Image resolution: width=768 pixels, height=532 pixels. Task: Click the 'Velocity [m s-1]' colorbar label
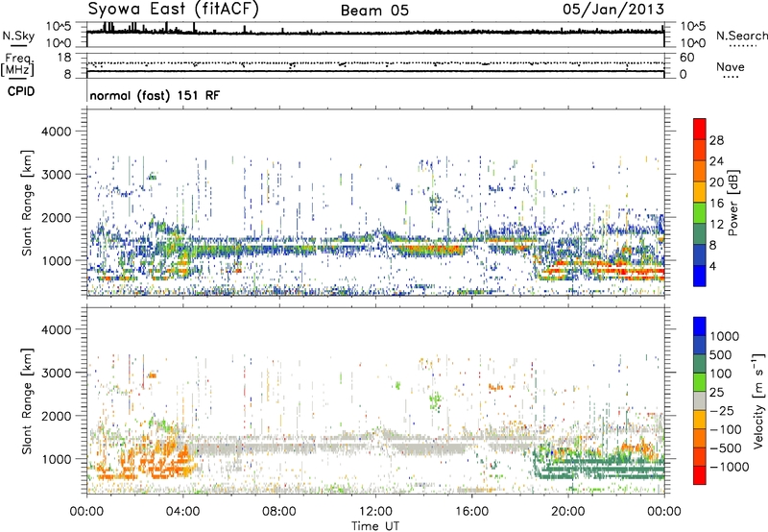(758, 400)
